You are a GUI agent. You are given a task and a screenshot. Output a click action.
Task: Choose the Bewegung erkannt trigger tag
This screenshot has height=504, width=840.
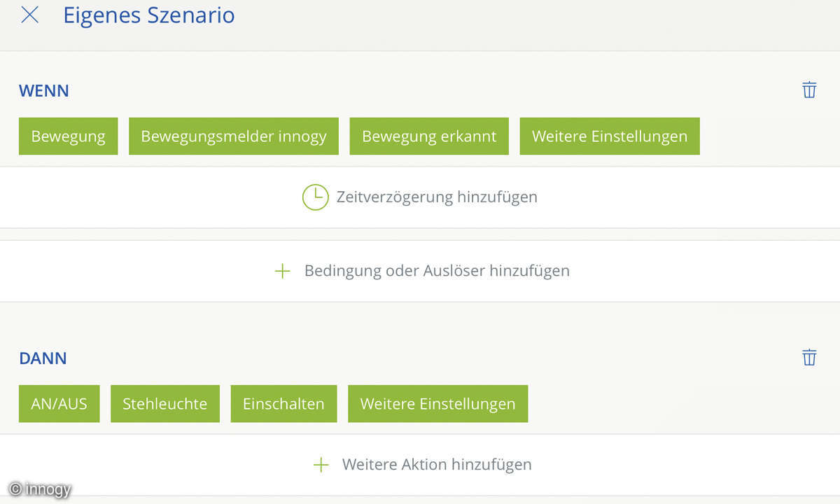tap(429, 136)
